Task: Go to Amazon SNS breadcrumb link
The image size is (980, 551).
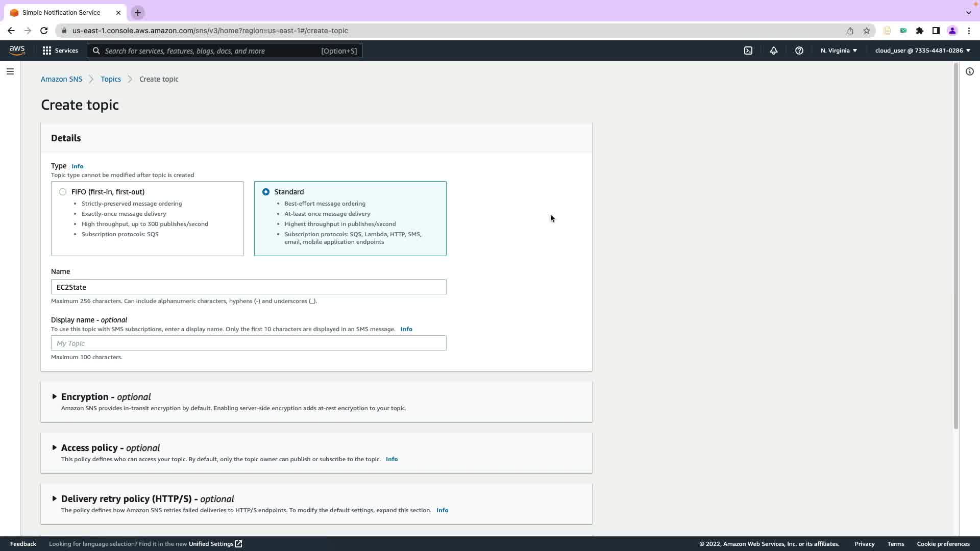Action: click(61, 79)
